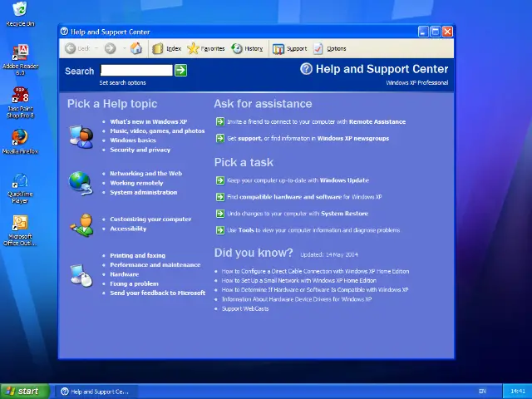Open the Start menu
Image resolution: width=532 pixels, height=399 pixels.
[25, 392]
